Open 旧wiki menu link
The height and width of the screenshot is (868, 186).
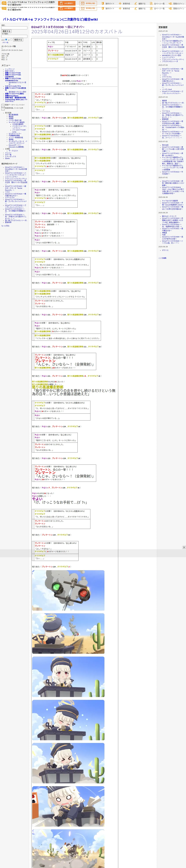click(x=7, y=158)
